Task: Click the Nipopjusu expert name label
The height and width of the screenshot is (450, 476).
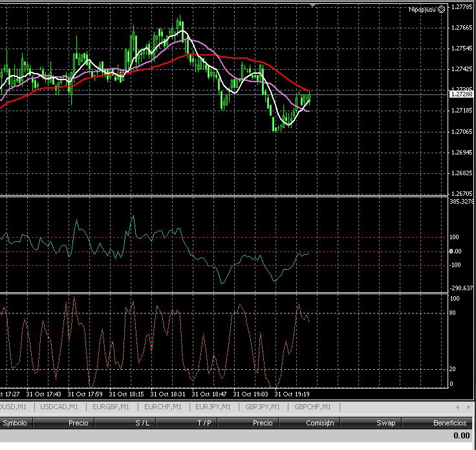Action: 422,9
